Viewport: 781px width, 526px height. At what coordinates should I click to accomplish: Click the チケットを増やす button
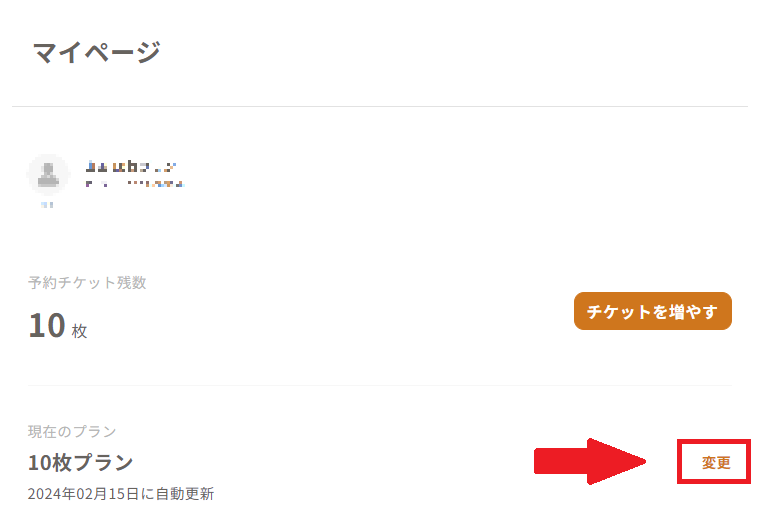(652, 311)
